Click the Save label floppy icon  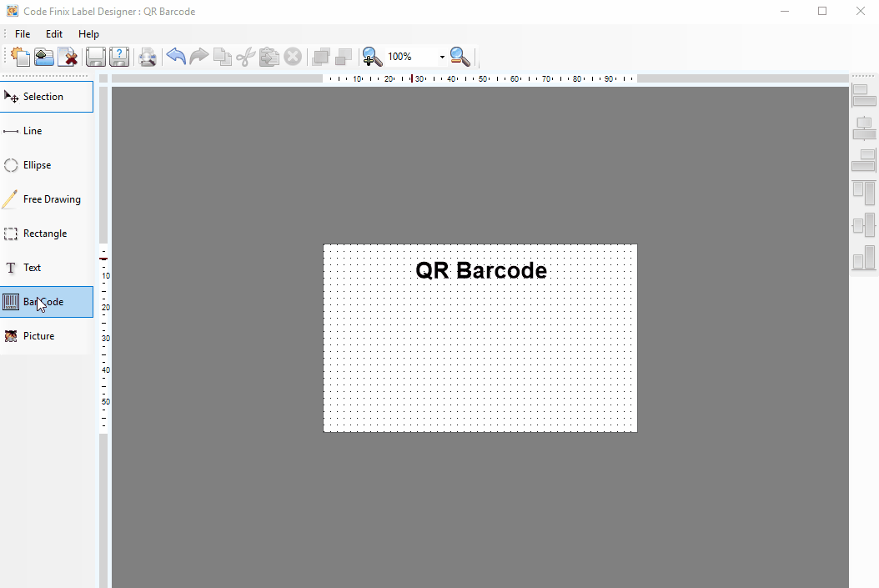pos(96,57)
